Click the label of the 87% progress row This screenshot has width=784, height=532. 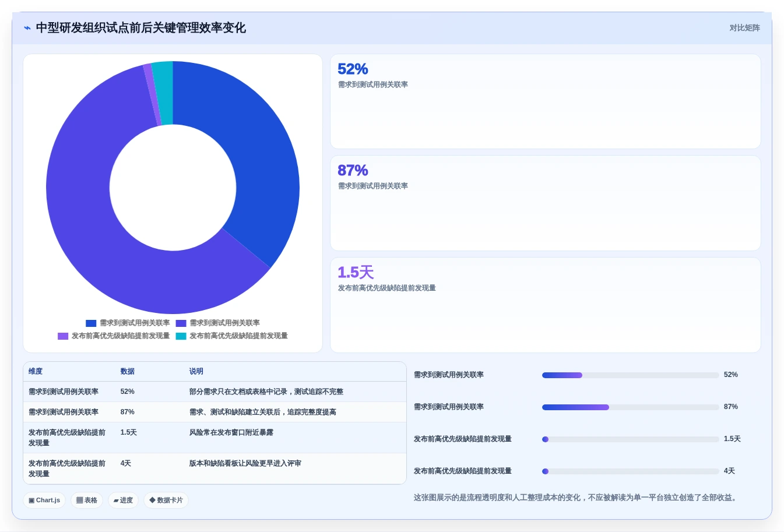tap(449, 407)
